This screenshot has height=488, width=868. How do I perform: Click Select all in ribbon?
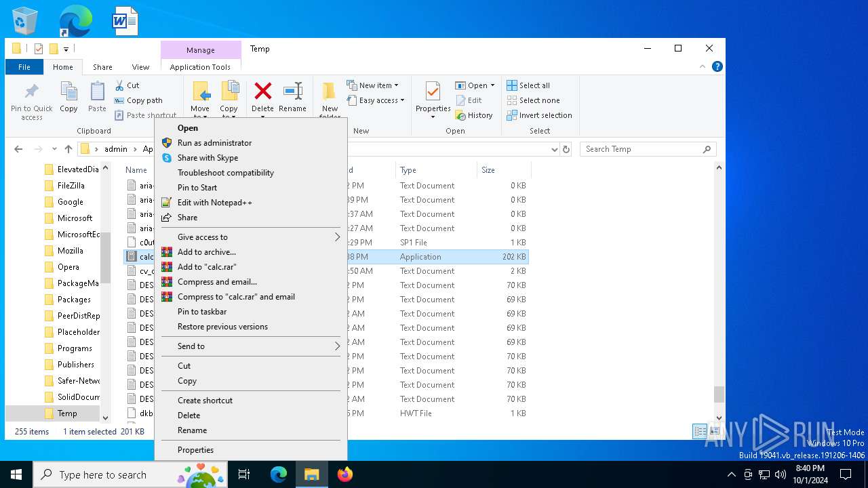point(528,85)
